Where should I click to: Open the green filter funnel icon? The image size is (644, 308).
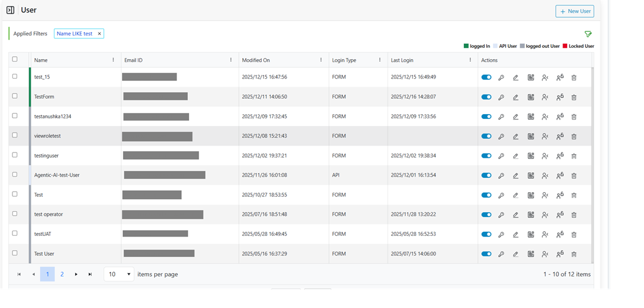coord(588,34)
